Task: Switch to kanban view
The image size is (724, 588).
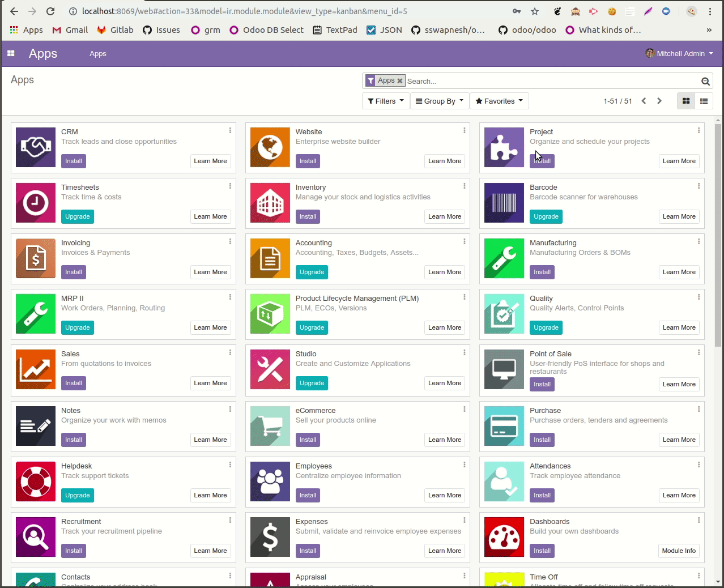Action: [x=686, y=101]
